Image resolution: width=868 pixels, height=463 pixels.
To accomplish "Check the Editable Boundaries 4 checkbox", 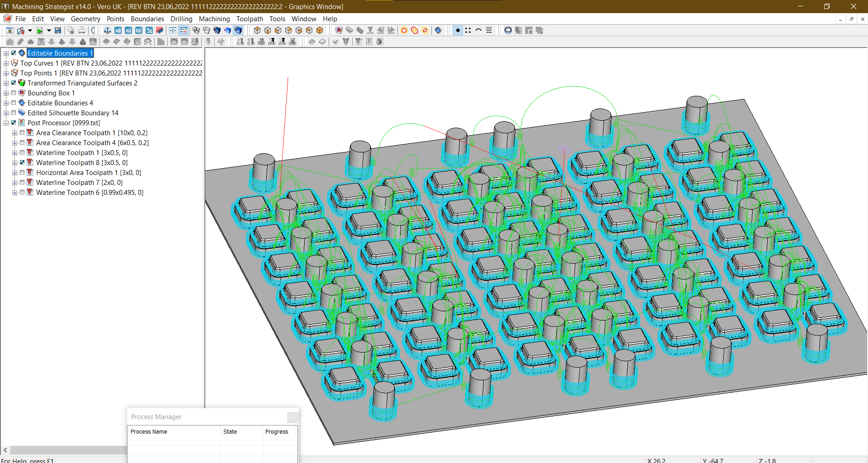I will pyautogui.click(x=14, y=103).
